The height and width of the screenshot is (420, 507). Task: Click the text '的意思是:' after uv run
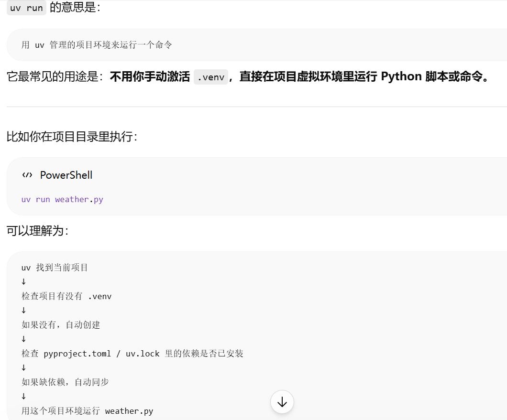point(75,8)
